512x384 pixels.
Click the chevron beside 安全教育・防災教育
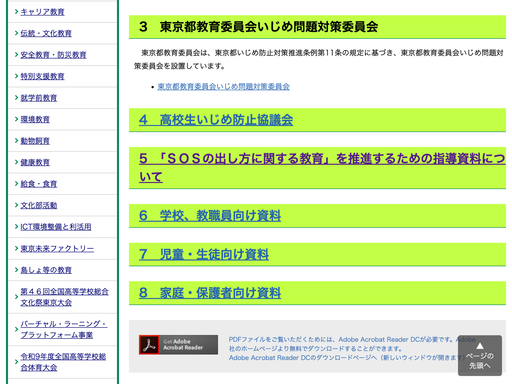tap(16, 54)
